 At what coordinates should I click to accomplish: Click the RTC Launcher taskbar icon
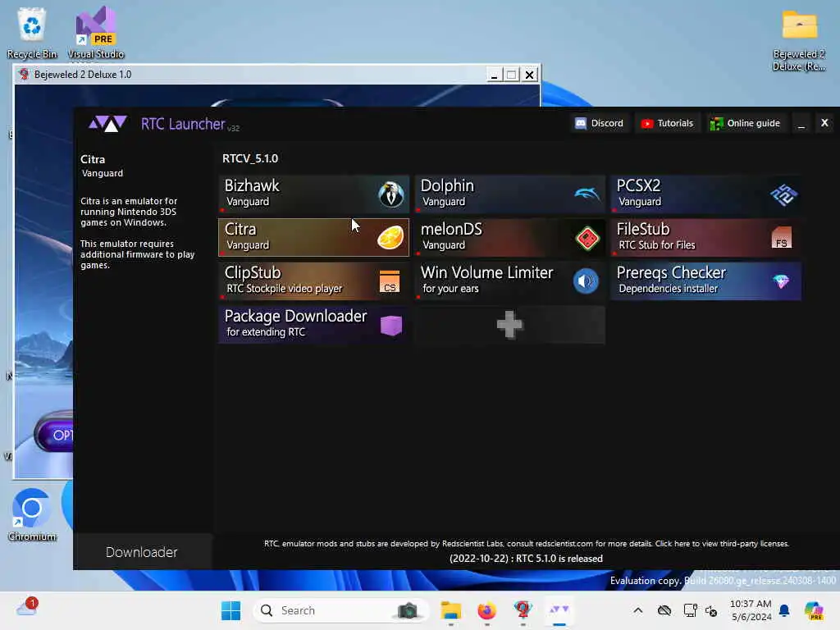(x=559, y=610)
